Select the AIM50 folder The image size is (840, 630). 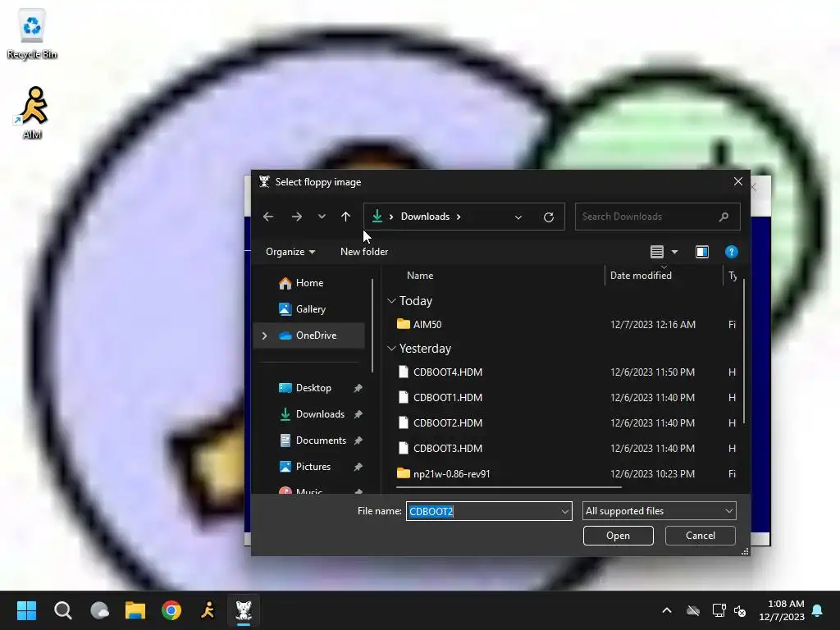point(427,325)
